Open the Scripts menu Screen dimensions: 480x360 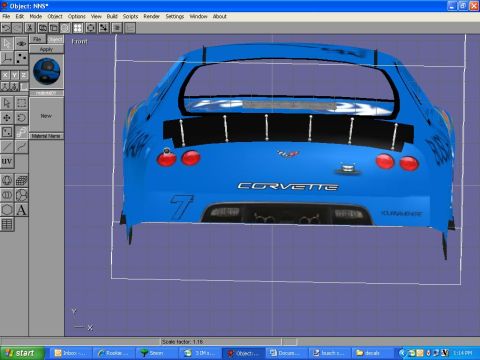[130, 16]
